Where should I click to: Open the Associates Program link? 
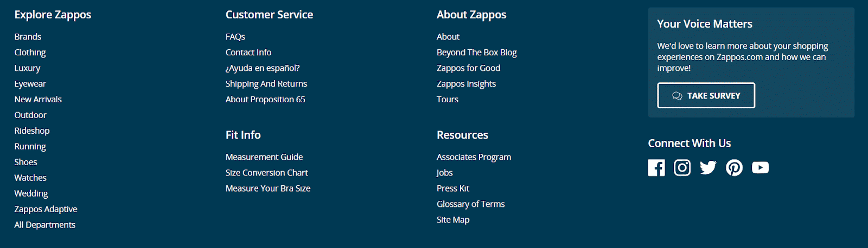(474, 157)
